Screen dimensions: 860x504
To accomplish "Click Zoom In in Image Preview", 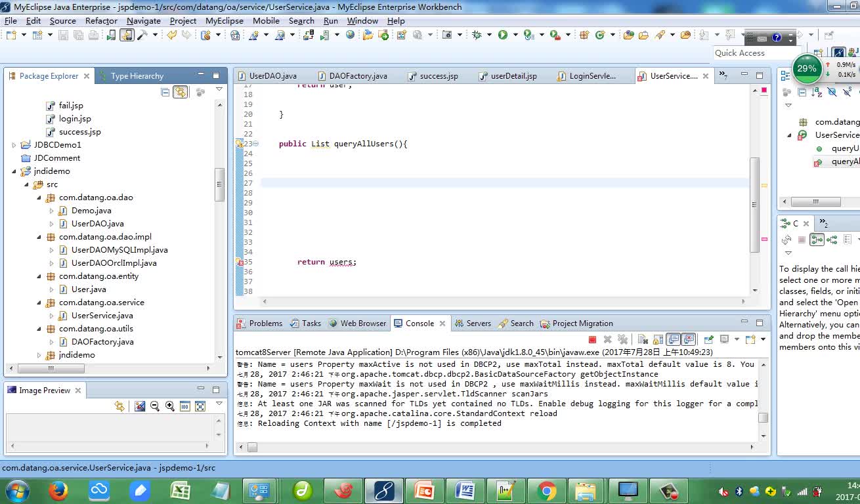I will click(170, 406).
